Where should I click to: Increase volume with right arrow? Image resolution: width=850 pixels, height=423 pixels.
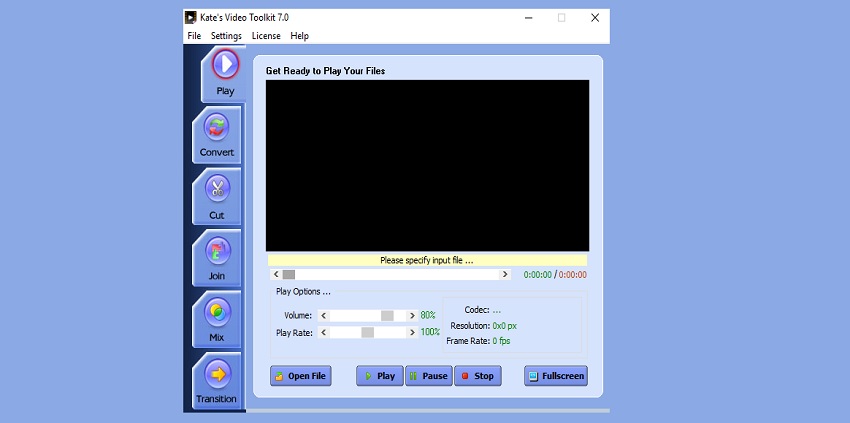pyautogui.click(x=412, y=316)
